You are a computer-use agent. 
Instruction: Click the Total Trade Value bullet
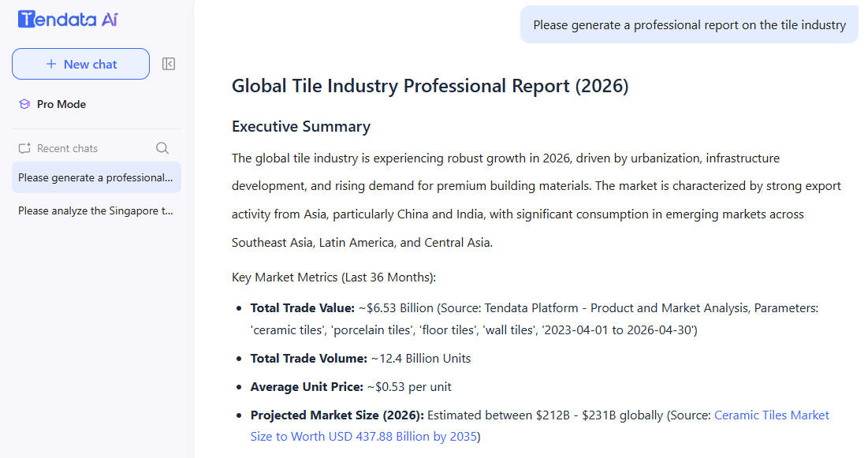coord(535,319)
